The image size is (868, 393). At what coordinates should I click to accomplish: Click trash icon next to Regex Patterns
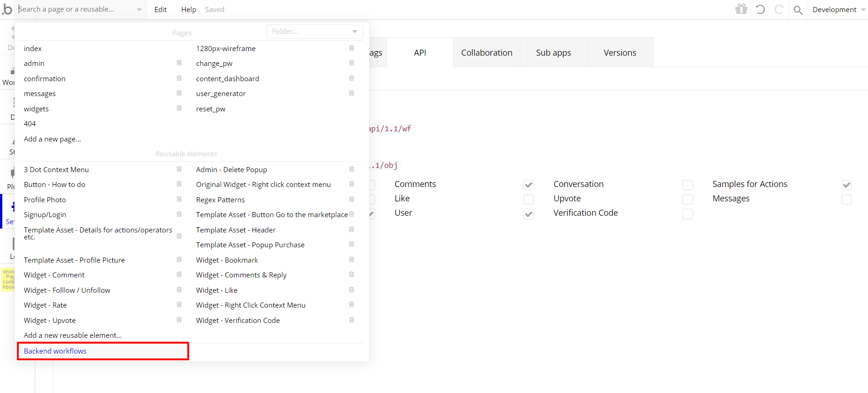pos(351,200)
